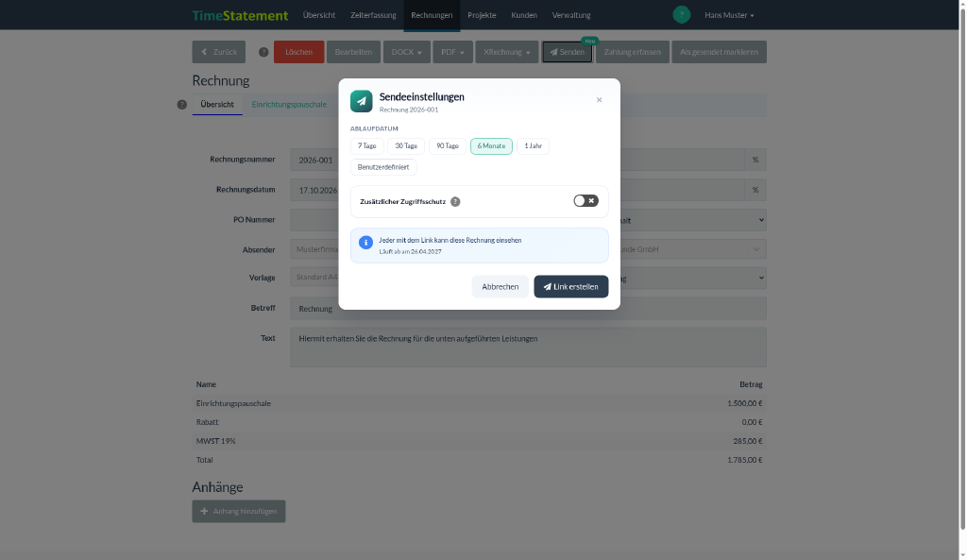Open Kunden navigation item
Screen dimensions: 967x560
click(x=523, y=15)
